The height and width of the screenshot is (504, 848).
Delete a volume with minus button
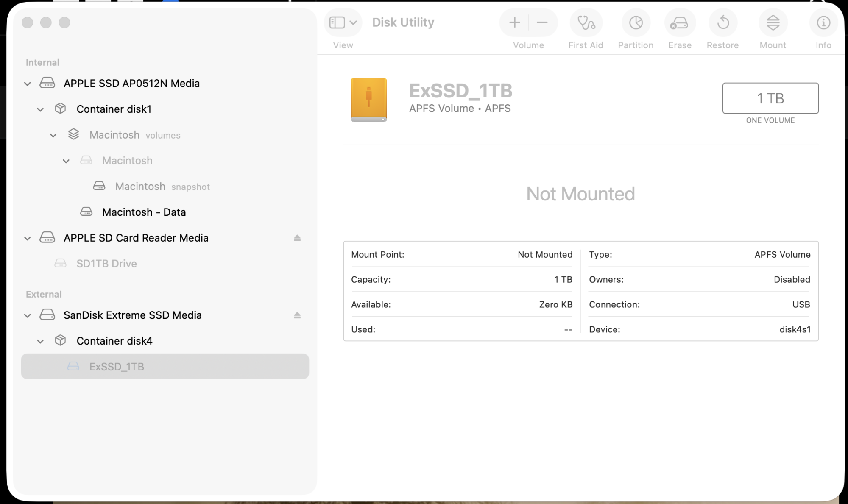[x=542, y=22]
